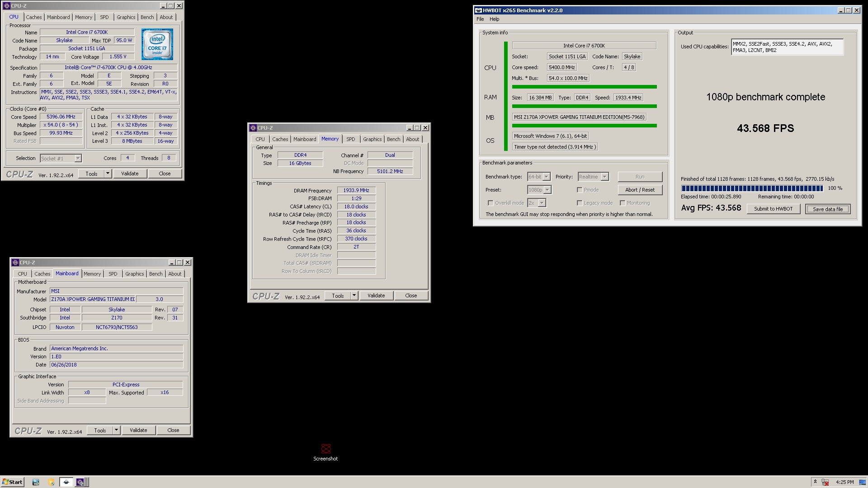Switch to About tab in CPU-Z Memory window
This screenshot has height=488, width=868.
412,139
